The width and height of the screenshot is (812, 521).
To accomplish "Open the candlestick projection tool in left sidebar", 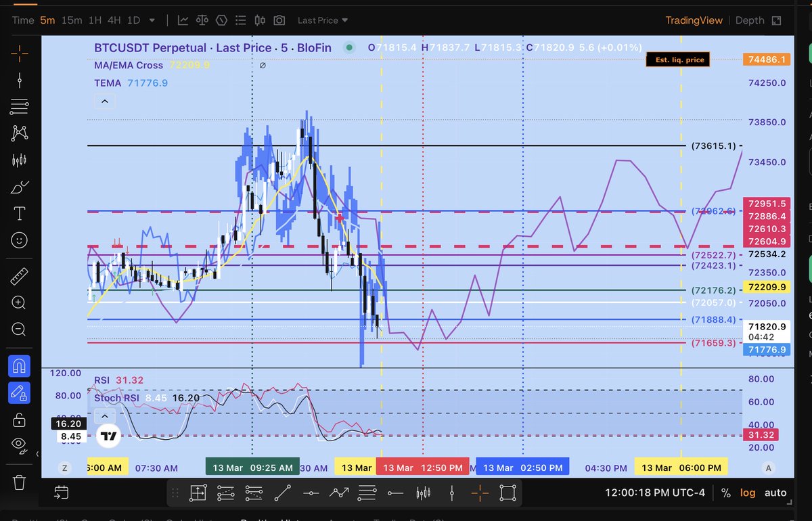I will tap(19, 160).
